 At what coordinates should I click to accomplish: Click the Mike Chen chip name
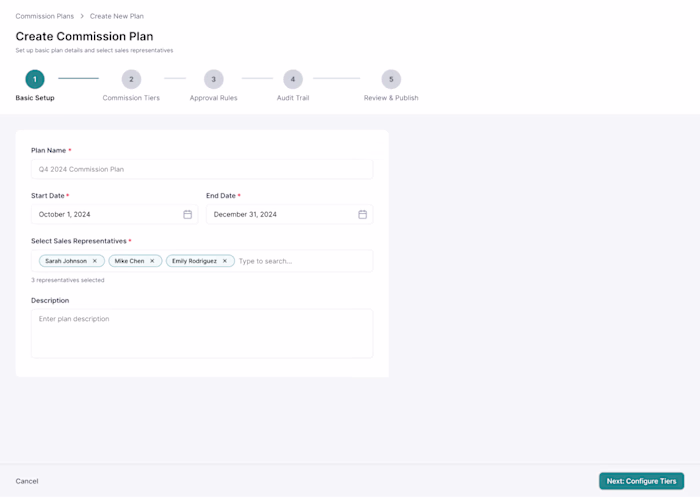129,261
